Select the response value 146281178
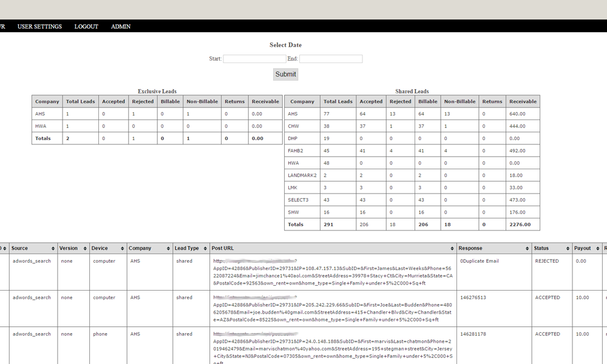Screen dimensions: 607x364 point(473,334)
